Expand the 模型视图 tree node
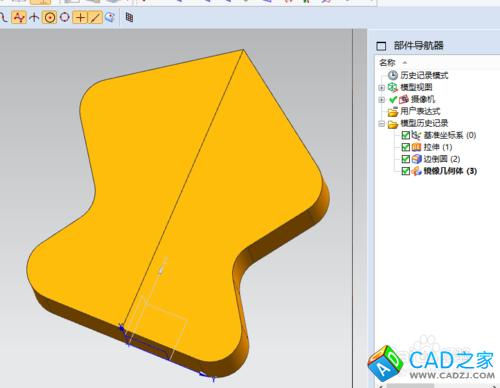 [382, 88]
